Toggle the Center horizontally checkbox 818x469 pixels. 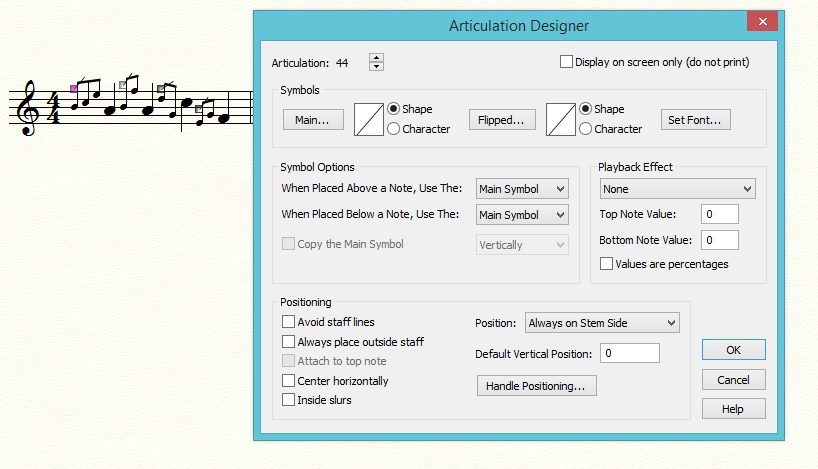289,381
